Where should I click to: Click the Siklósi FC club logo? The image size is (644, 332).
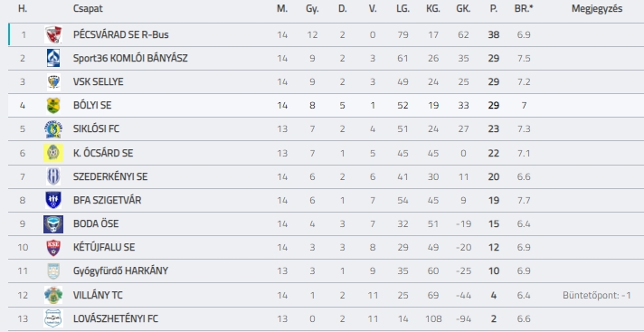pyautogui.click(x=53, y=129)
